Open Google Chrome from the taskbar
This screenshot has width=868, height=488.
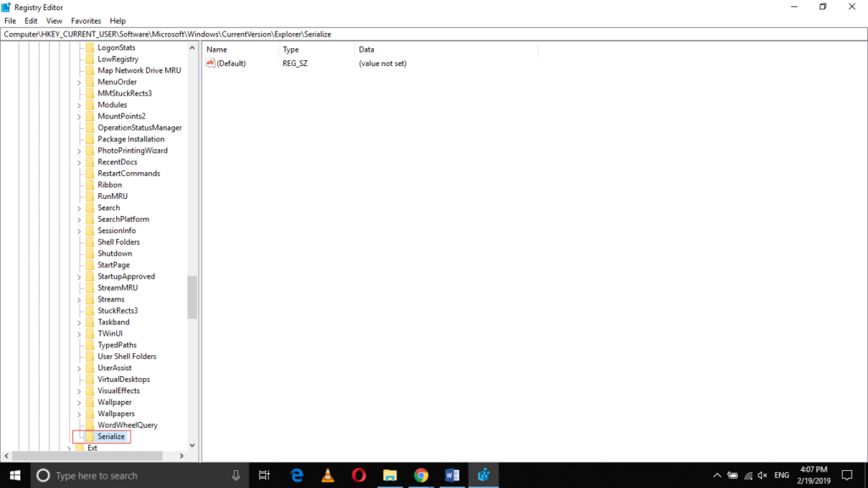pos(421,475)
